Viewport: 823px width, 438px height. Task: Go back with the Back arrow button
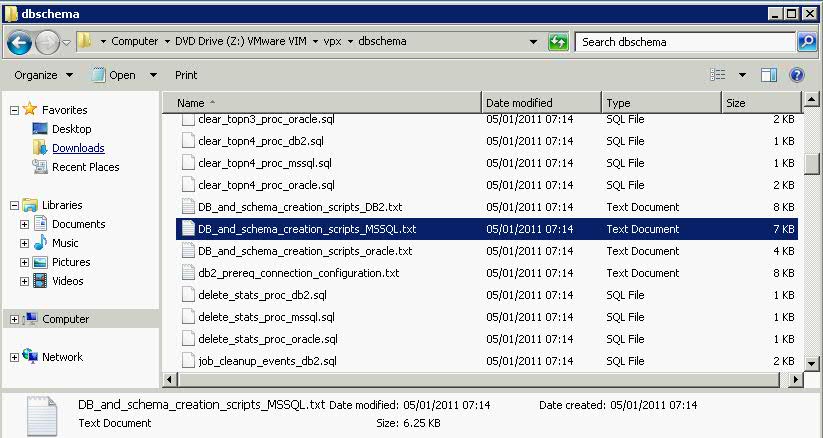[19, 42]
